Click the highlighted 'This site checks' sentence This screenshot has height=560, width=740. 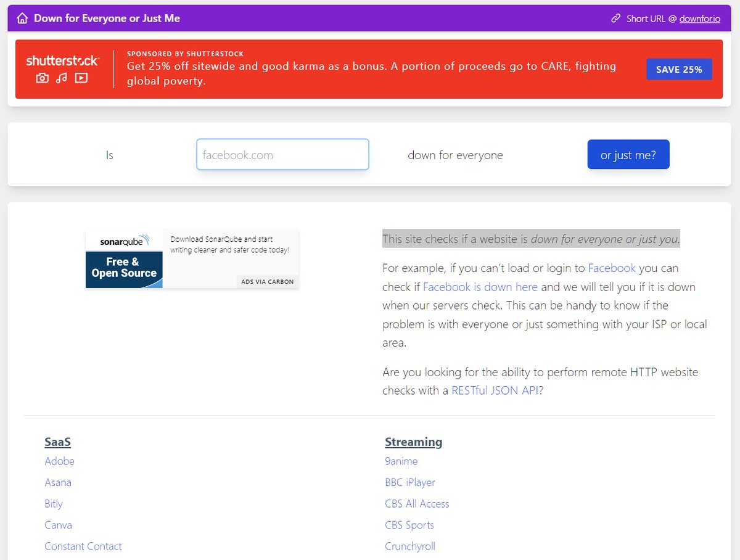(x=531, y=239)
